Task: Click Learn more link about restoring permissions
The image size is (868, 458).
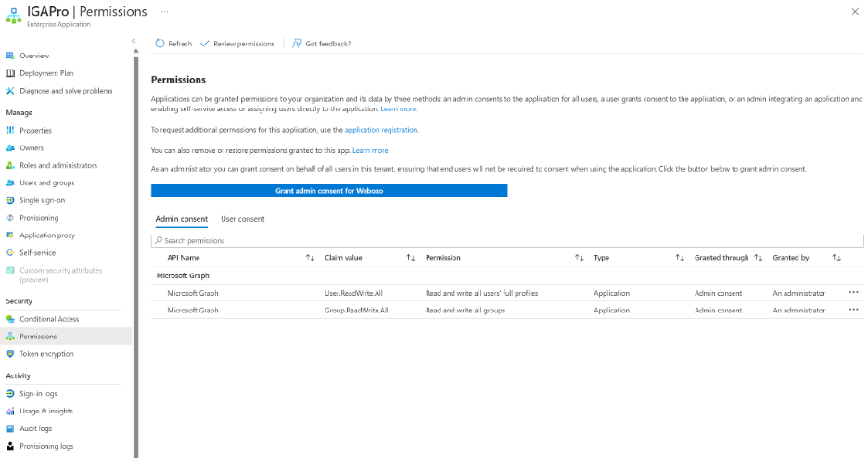Action: [370, 150]
